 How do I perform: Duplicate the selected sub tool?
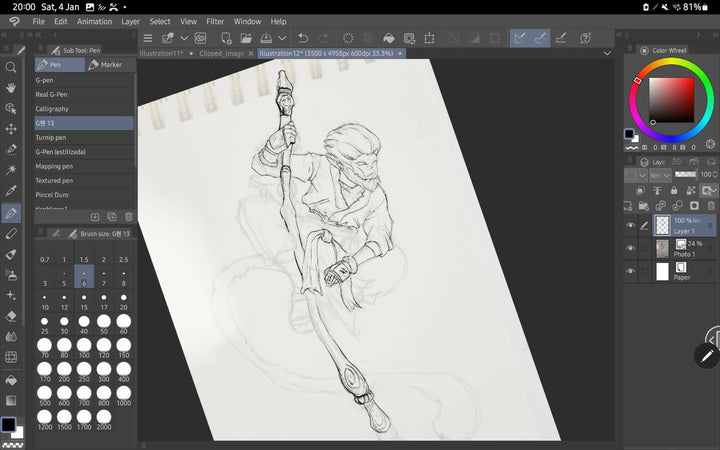[x=112, y=217]
